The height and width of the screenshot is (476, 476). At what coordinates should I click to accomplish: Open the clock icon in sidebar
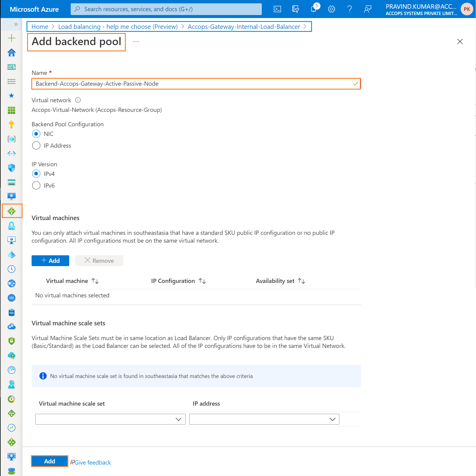(11, 269)
